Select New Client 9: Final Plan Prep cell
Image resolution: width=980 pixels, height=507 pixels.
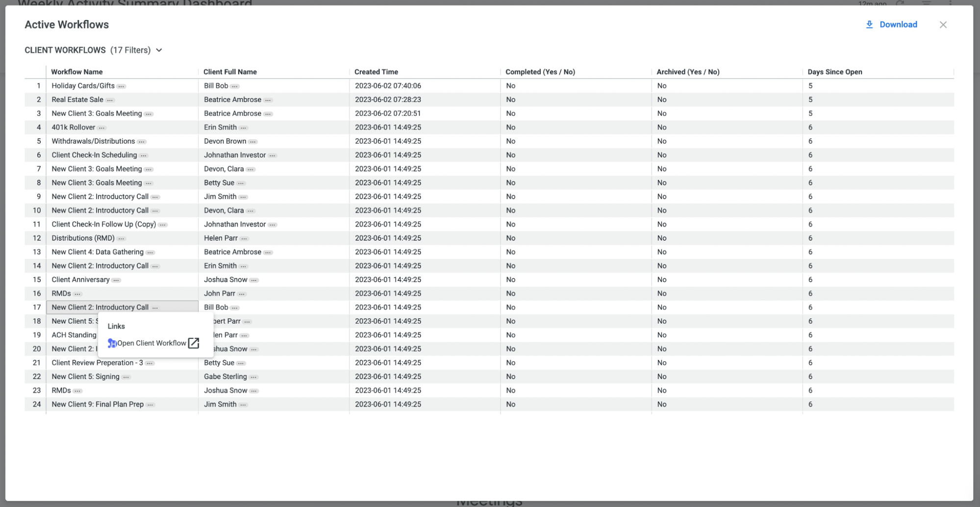122,405
